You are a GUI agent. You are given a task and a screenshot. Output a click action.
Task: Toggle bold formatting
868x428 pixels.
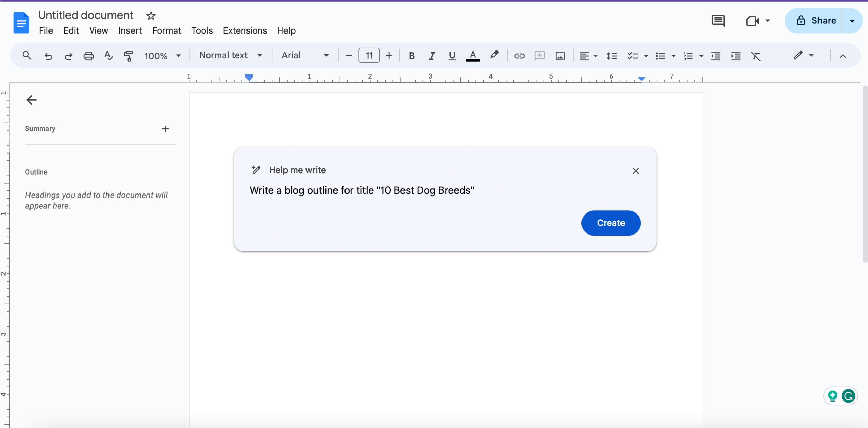pyautogui.click(x=412, y=56)
